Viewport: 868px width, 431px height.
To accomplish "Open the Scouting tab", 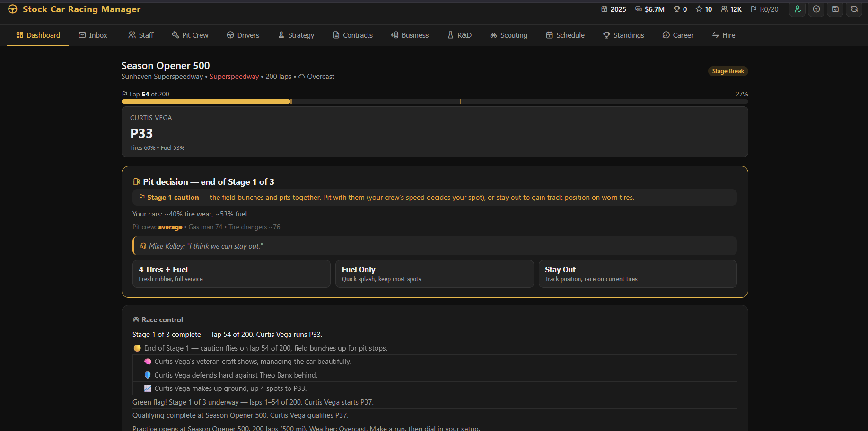I will [509, 35].
